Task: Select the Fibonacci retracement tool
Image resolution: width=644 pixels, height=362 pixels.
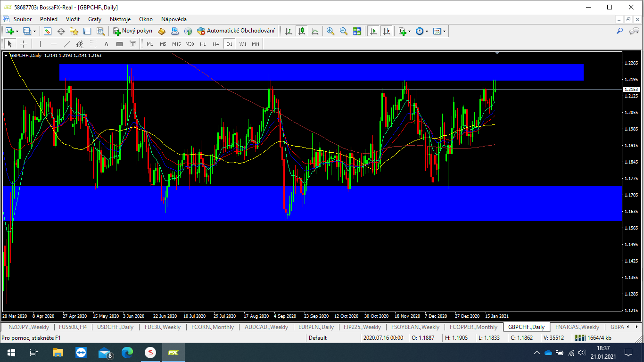Action: 93,44
